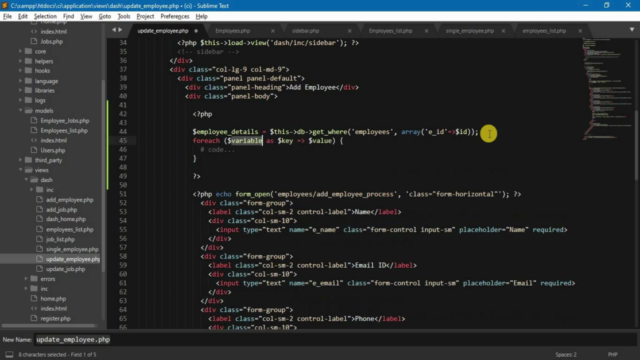Viewport: 640px width, 360px height.
Task: Open Users.php in sidebar
Action: (x=53, y=150)
